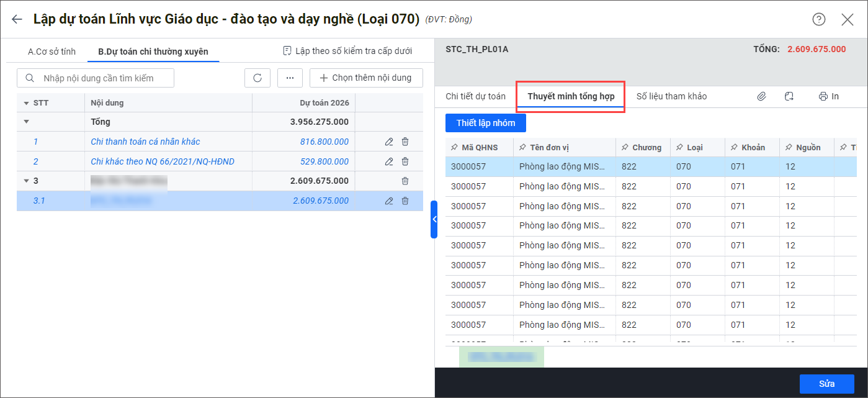868x398 pixels.
Task: Collapse the Tổng row expander
Action: coord(27,122)
